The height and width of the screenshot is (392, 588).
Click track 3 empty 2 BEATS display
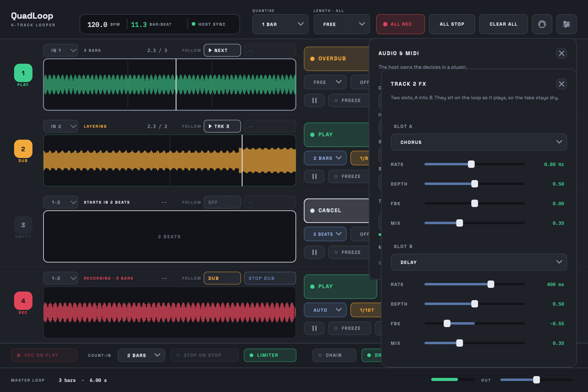point(170,236)
